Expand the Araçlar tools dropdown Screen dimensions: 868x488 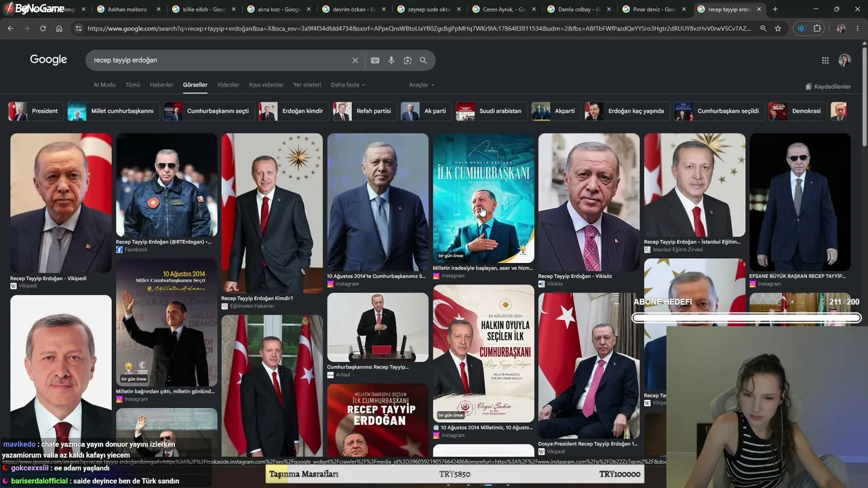421,85
